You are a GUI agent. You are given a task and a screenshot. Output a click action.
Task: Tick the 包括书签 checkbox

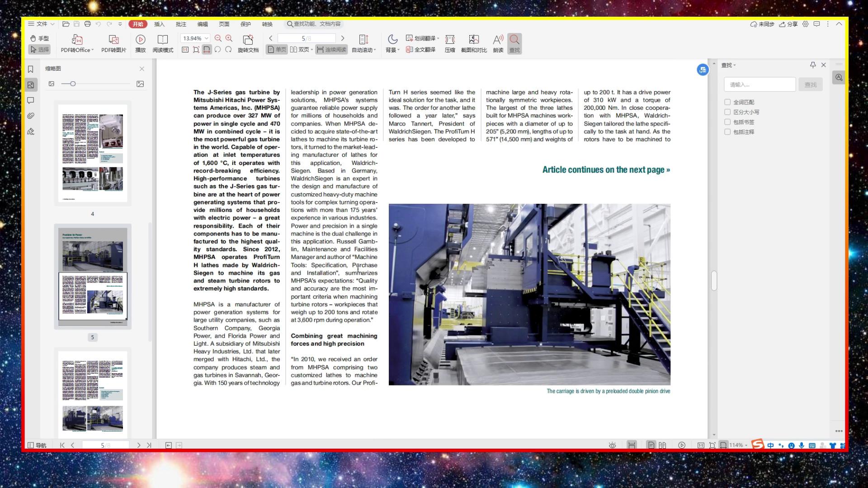727,122
